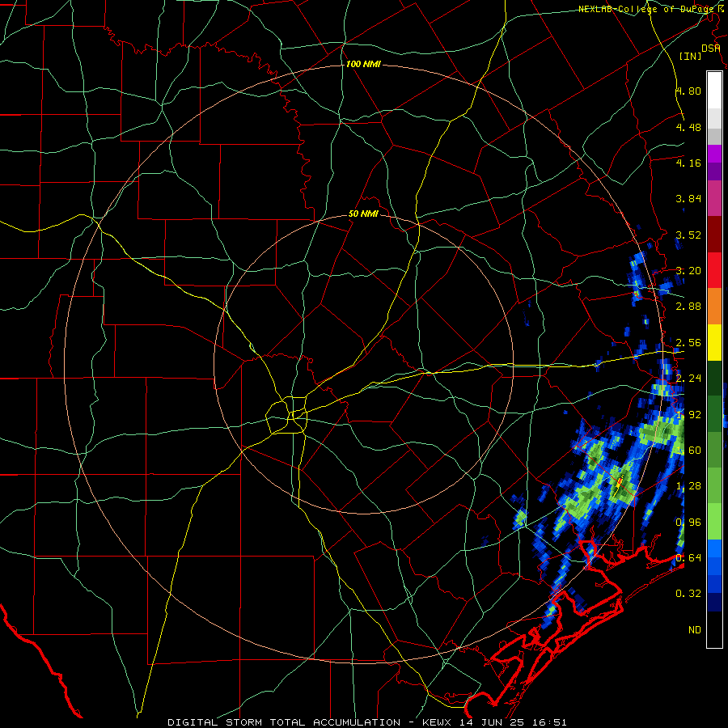This screenshot has height=728, width=728.
Task: Click the dark red legend swatch
Action: pos(714,235)
